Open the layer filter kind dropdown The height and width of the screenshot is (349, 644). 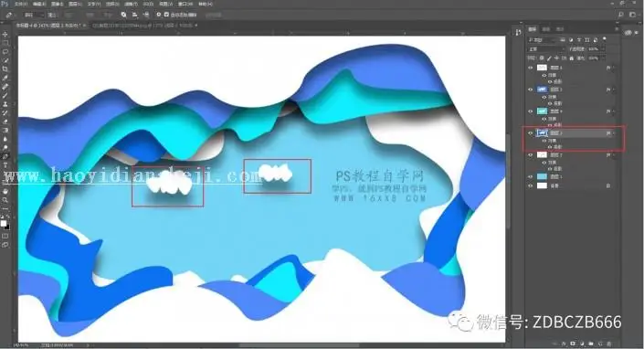[x=542, y=40]
